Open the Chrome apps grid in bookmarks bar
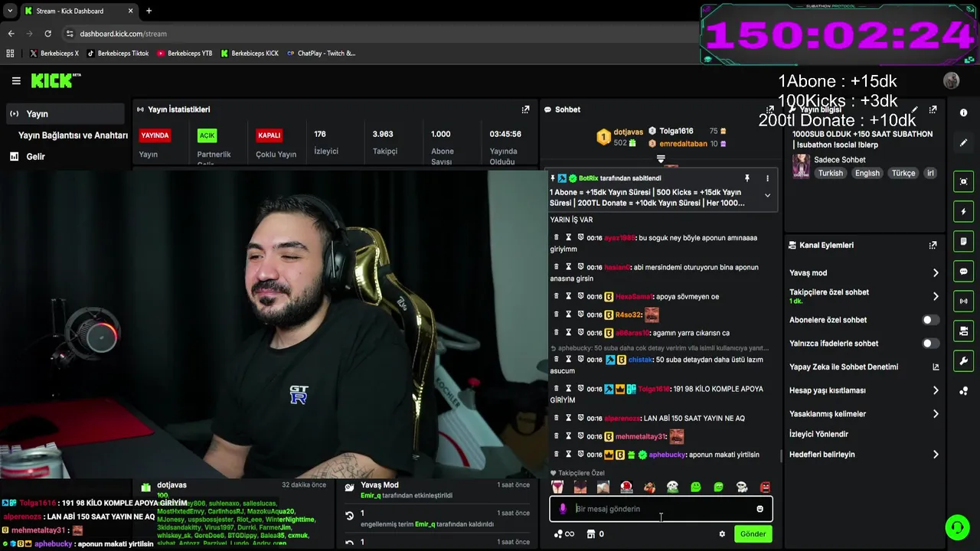The image size is (980, 551). [10, 54]
